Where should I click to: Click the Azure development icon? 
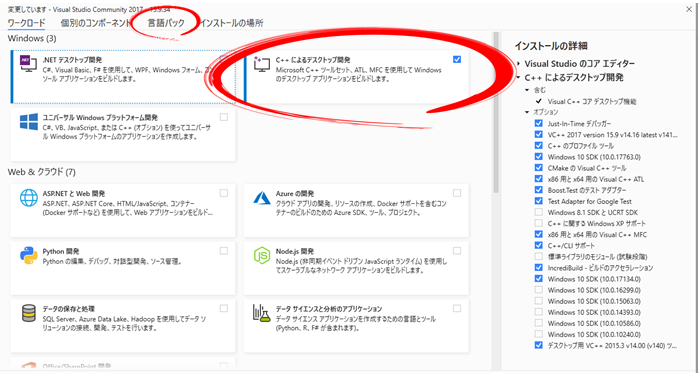click(262, 198)
